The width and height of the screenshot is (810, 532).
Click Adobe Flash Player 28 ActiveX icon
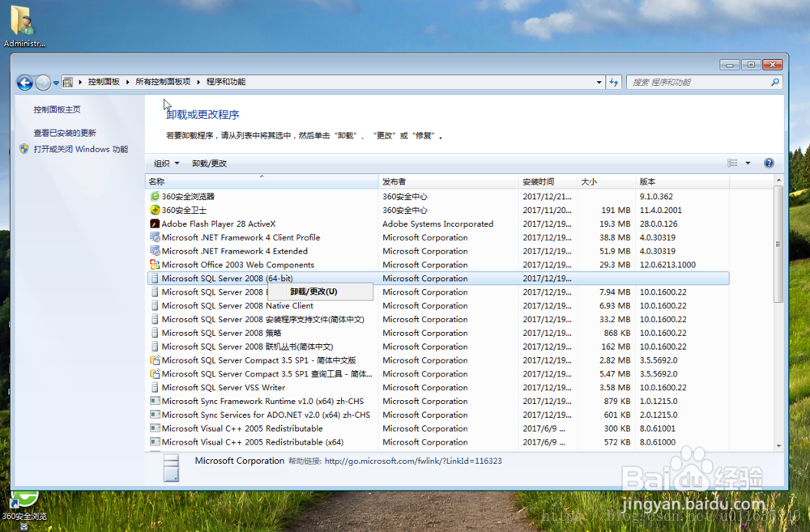point(155,223)
